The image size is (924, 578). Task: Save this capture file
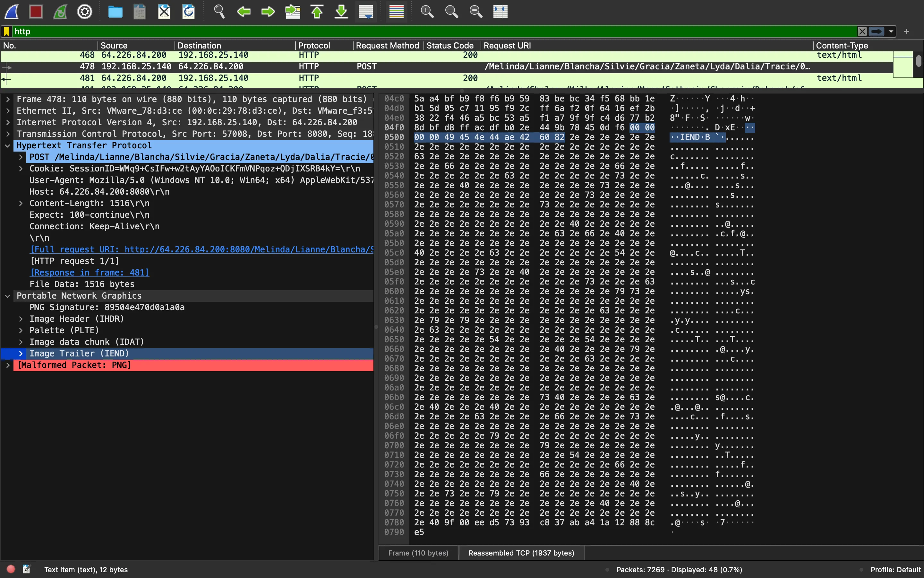click(x=139, y=12)
